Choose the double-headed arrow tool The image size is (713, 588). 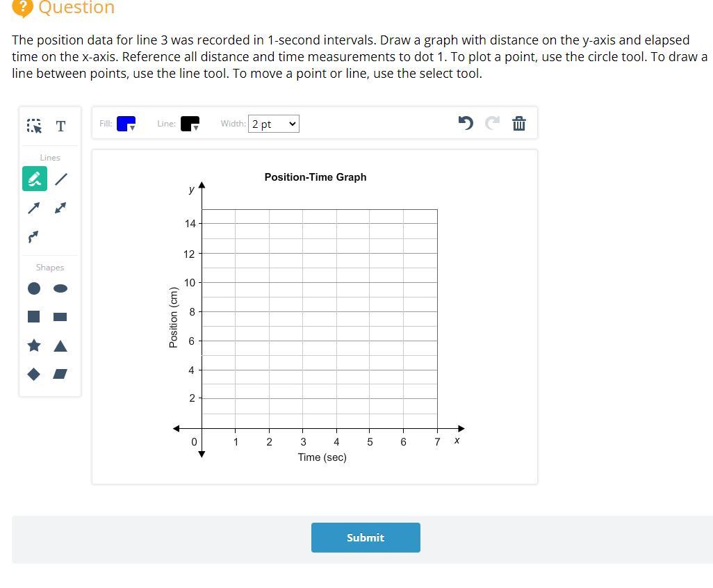tap(61, 208)
